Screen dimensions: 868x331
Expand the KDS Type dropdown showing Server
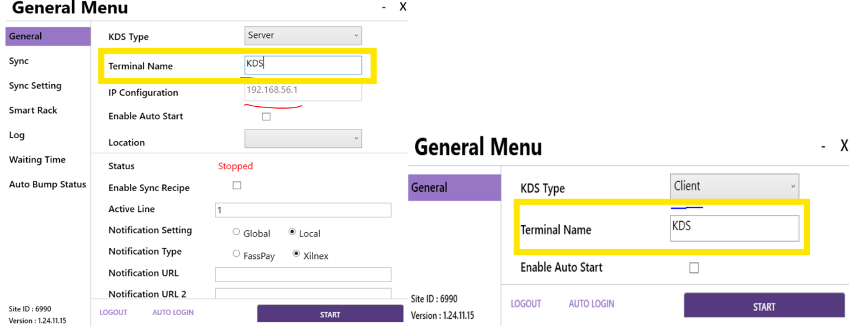[x=303, y=35]
